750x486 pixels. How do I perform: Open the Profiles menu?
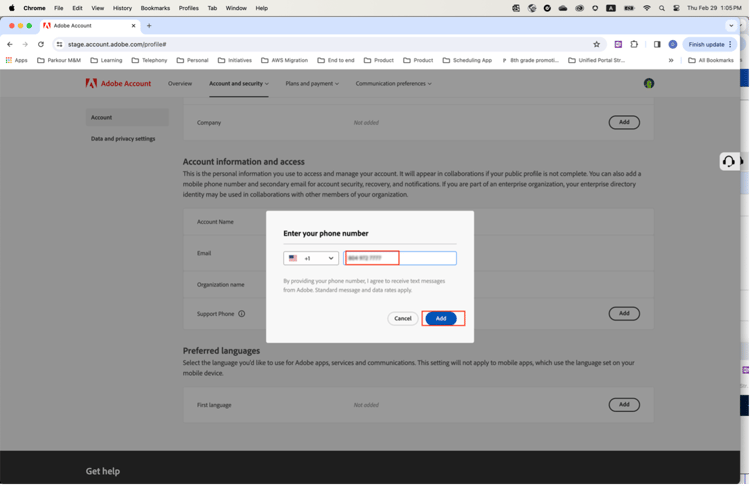[188, 8]
